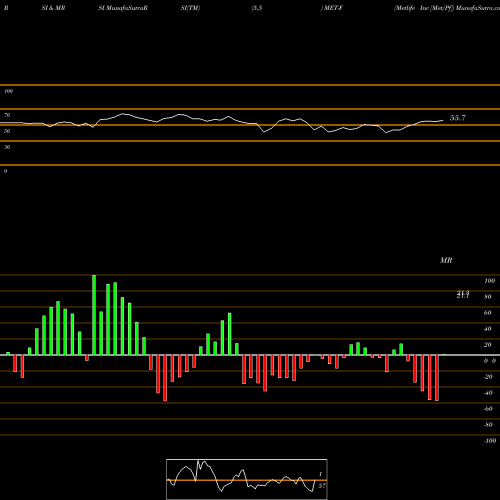Image resolution: width=500 pixels, height=500 pixels.
Task: Click the 21.1 value beside MR scale
Action: click(x=463, y=296)
